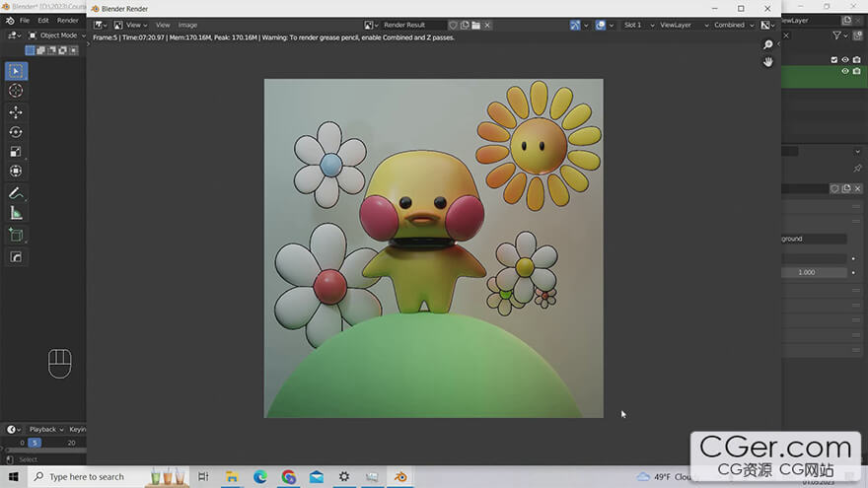
Task: Click the outliner filter funnel icon
Action: [x=836, y=35]
